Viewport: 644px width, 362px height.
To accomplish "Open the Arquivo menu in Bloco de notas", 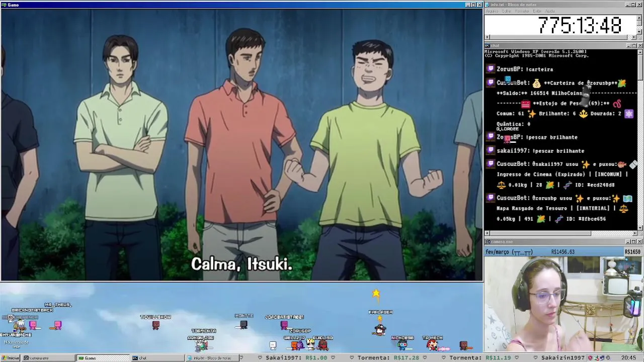I will [492, 11].
